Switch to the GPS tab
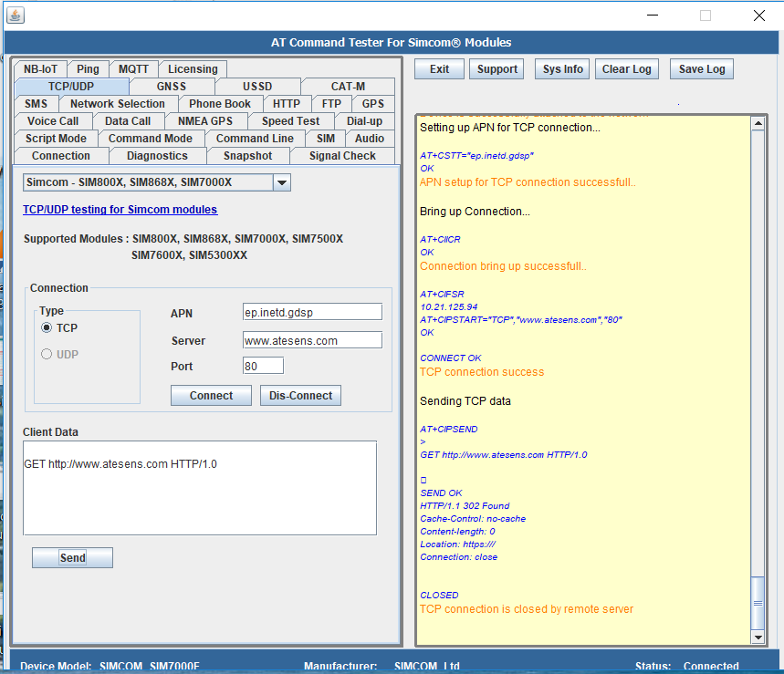The width and height of the screenshot is (784, 674). coord(373,104)
